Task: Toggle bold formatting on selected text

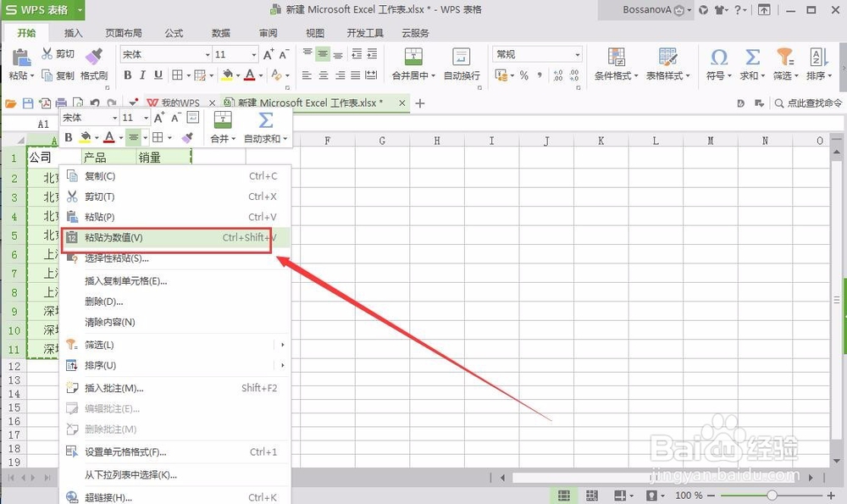Action: coord(128,75)
